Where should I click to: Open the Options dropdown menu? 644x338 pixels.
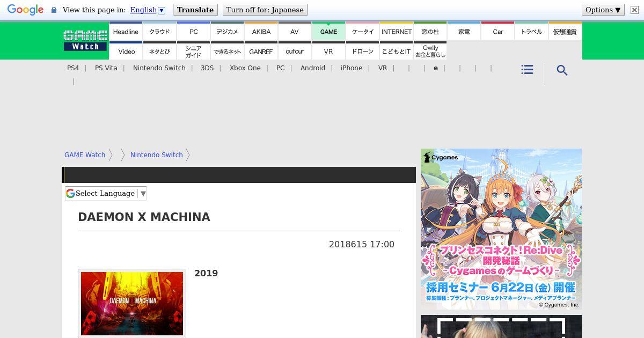tap(603, 10)
